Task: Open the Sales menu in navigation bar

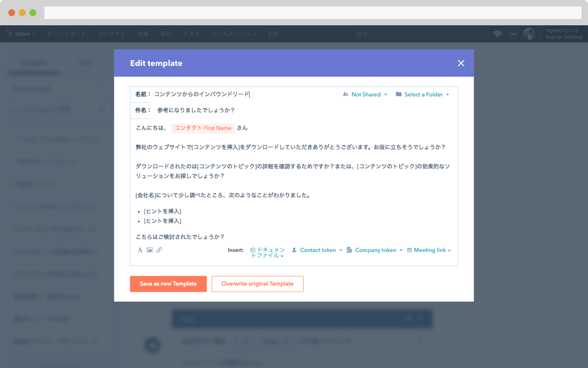Action: (x=25, y=34)
